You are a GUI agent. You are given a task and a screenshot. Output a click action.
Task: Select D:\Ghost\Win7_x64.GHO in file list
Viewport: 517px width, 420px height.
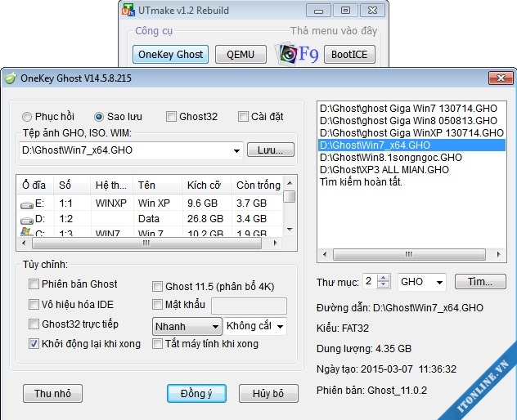tap(411, 145)
